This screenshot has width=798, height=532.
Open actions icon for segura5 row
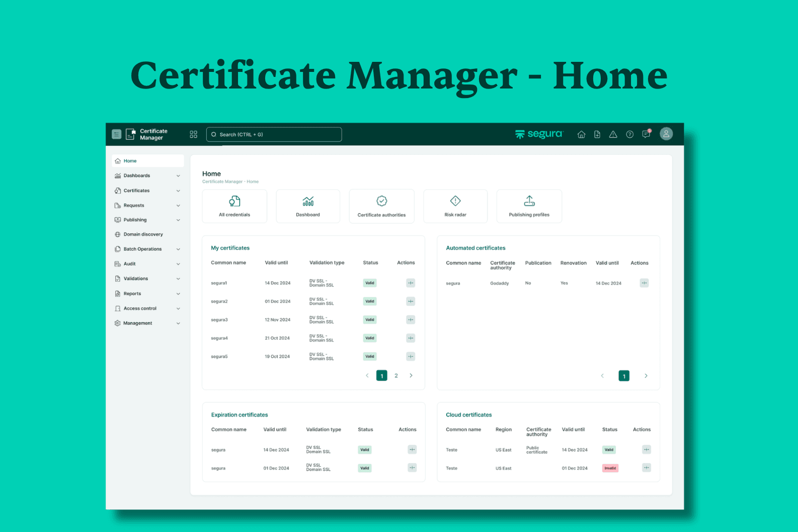pos(411,357)
